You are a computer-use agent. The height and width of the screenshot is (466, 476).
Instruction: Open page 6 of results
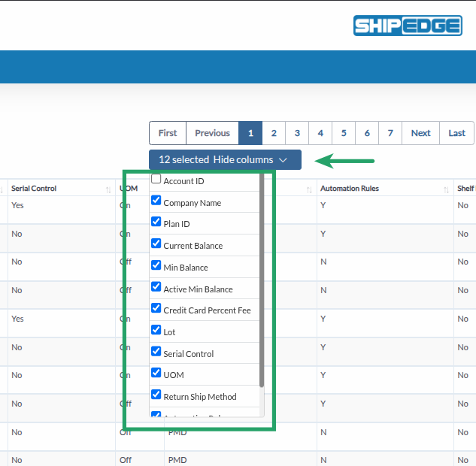(x=367, y=133)
